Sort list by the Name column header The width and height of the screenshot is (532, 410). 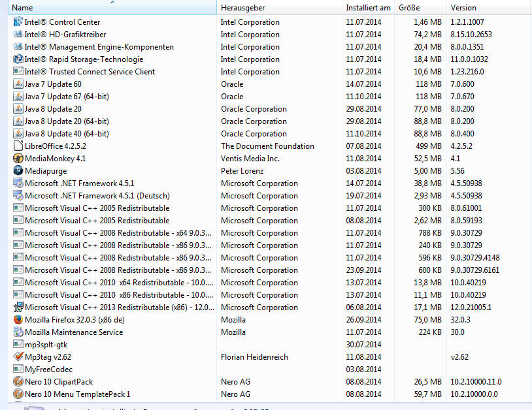112,7
